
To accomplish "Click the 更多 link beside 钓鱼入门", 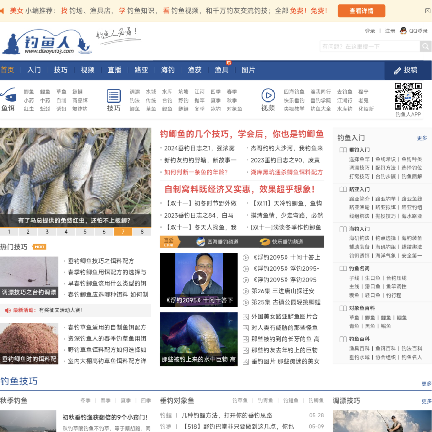I will click(422, 138).
